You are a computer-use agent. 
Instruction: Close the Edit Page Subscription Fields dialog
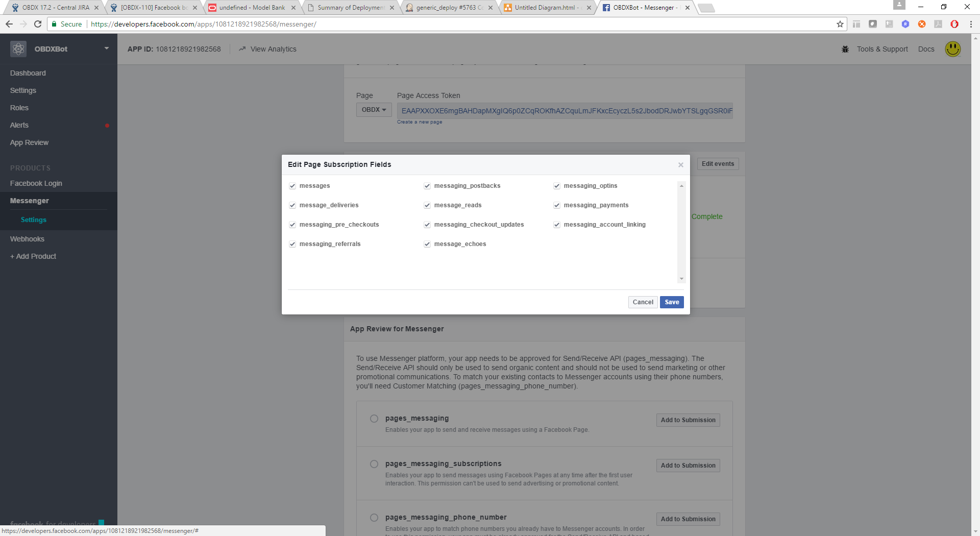(x=680, y=165)
